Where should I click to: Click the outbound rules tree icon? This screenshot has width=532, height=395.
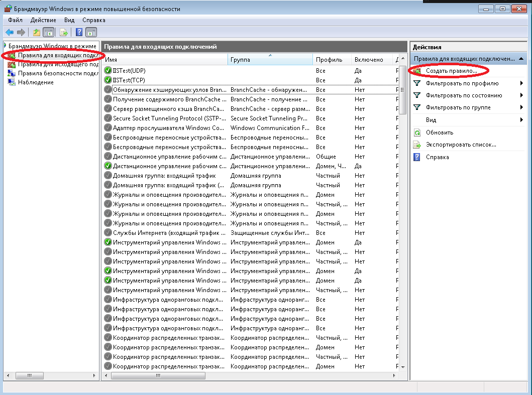point(12,64)
